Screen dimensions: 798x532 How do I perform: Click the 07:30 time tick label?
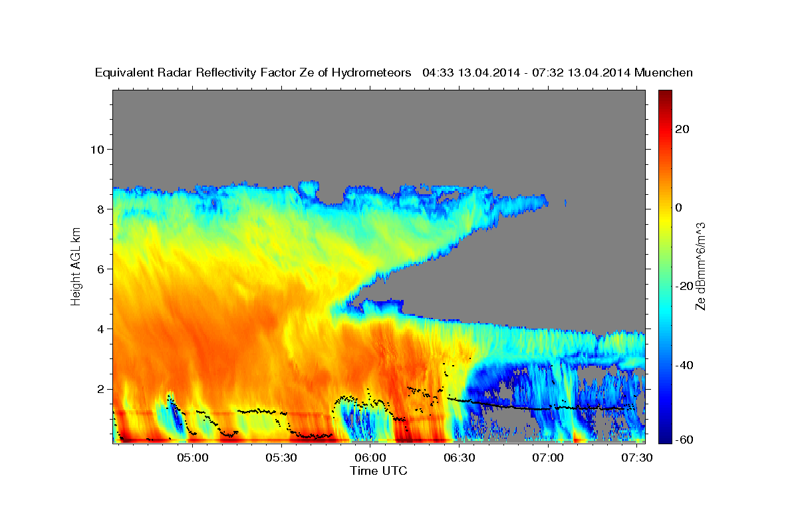tap(637, 458)
